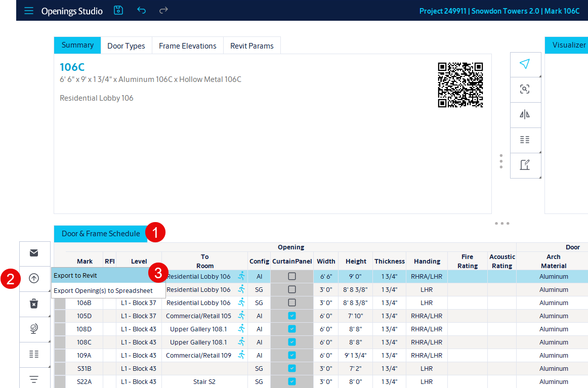The image size is (588, 388).
Task: Choose Export Opening(s) to Spreadsheet
Action: pos(108,290)
